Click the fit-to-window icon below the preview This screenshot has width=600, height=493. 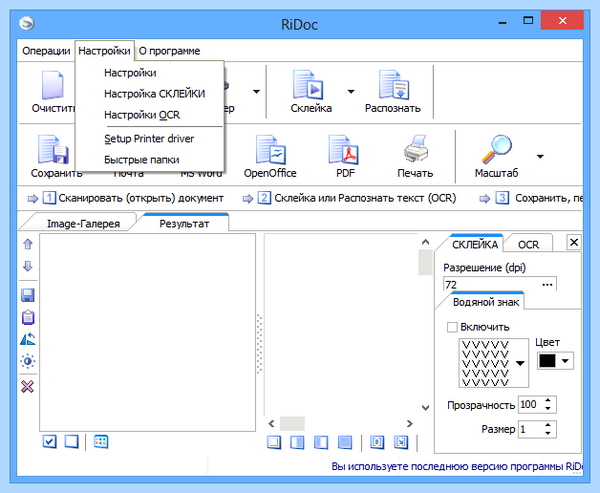(377, 443)
